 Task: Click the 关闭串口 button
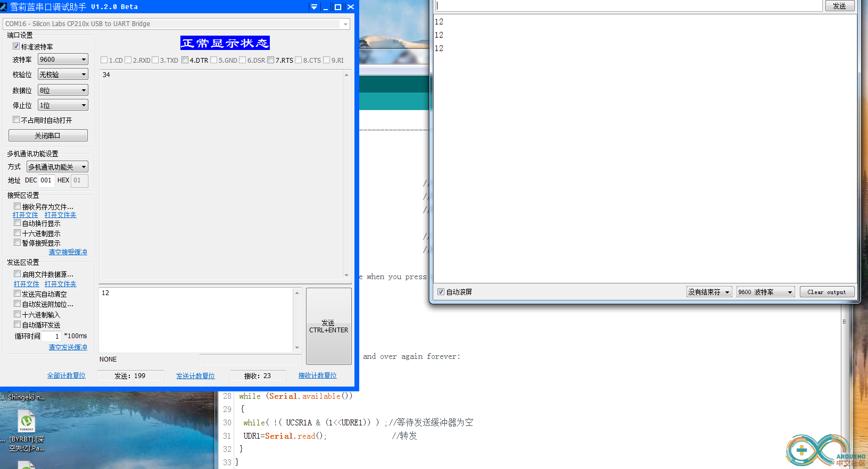(48, 136)
